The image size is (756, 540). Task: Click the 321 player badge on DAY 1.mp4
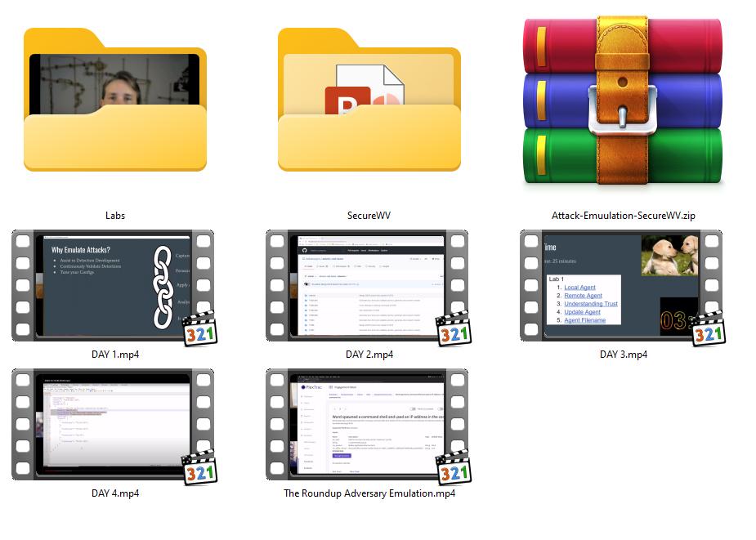pyautogui.click(x=199, y=328)
